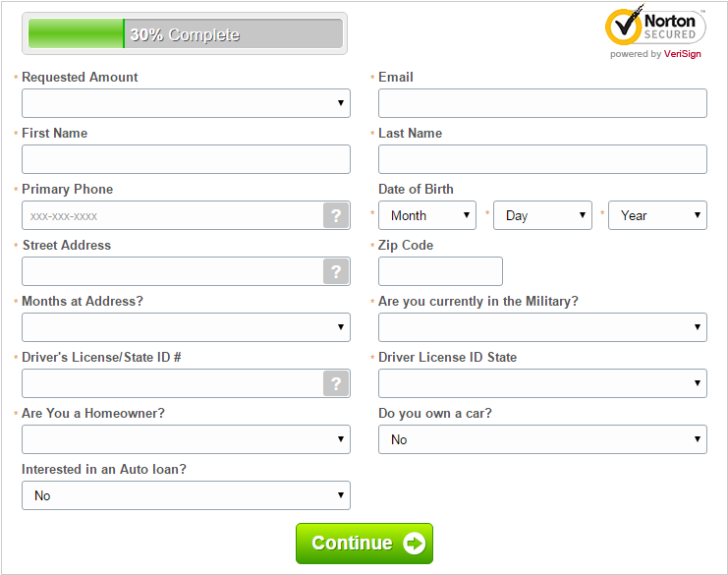
Task: Open the Requested Amount dropdown
Action: coord(186,103)
